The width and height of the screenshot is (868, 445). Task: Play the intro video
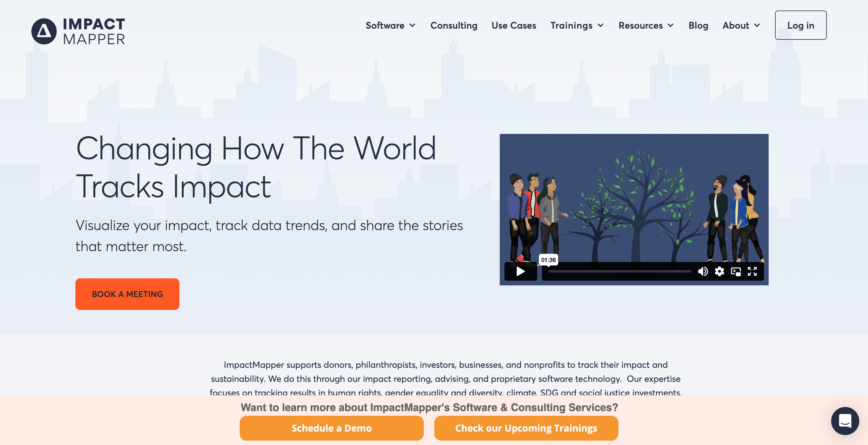521,271
